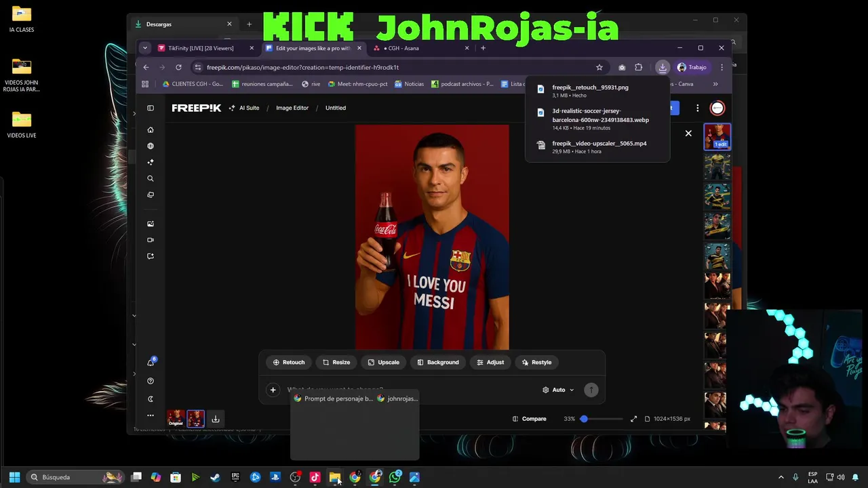Go back in Chrome
The height and width of the screenshot is (488, 868).
146,67
